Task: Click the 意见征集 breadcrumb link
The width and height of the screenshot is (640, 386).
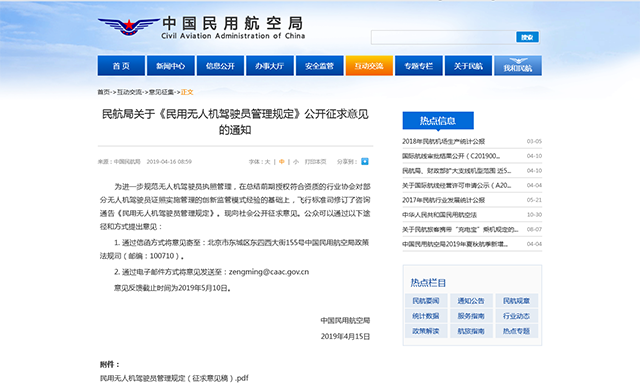Action: click(x=161, y=92)
